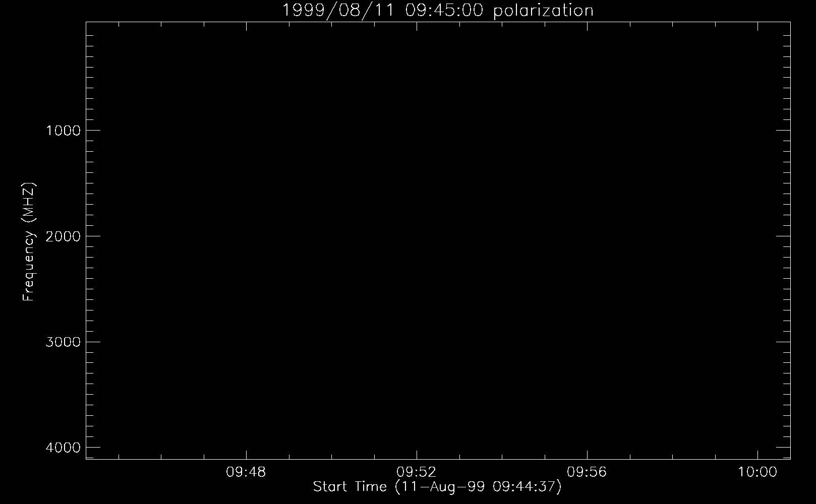
Task: Select the 09:48 time tick label
Action: tap(246, 472)
